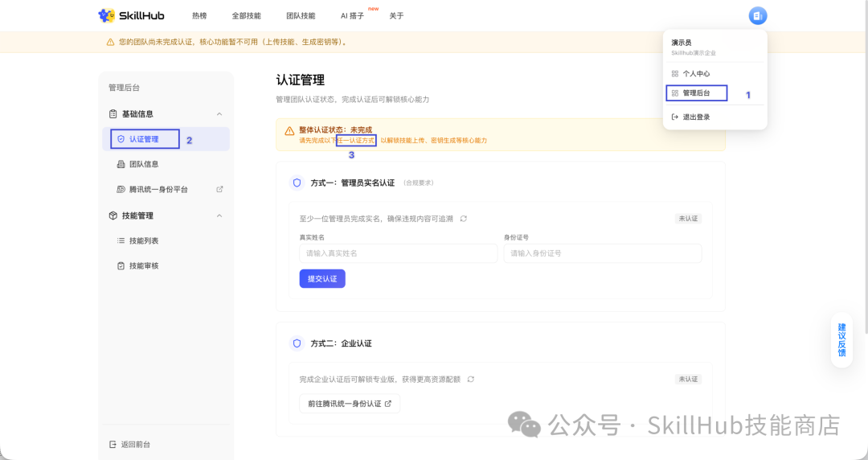
Task: Click the 方式一：管理员实名认证 title
Action: pos(353,183)
